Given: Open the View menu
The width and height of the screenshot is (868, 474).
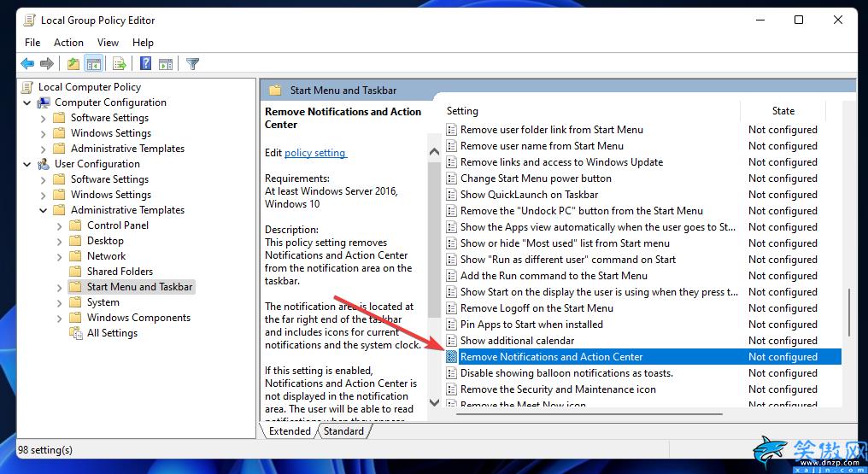Looking at the screenshot, I should 108,43.
